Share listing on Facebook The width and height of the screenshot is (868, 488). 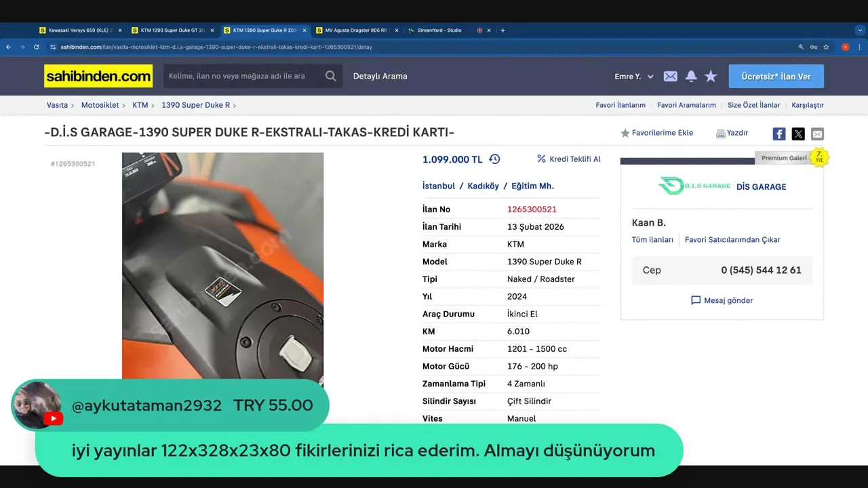pos(779,134)
